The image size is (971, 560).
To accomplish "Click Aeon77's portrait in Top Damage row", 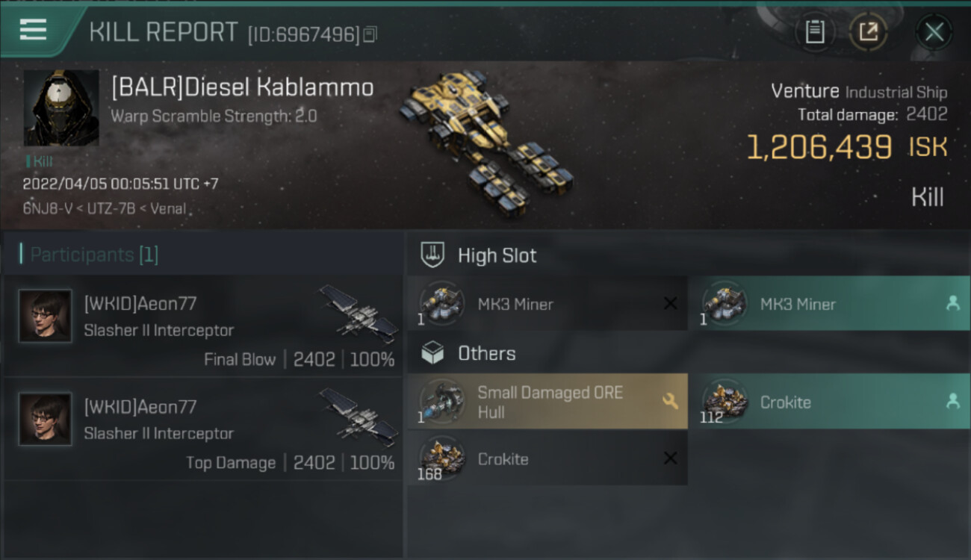I will tap(46, 419).
